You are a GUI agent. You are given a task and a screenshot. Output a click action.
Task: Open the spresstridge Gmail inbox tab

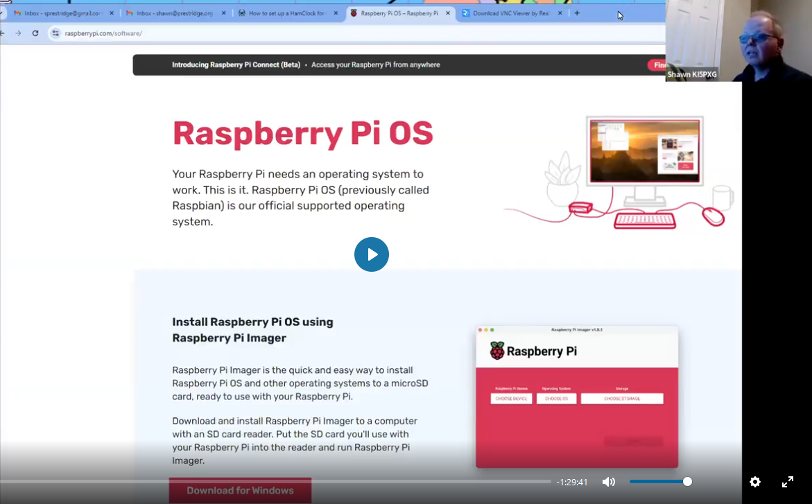59,13
